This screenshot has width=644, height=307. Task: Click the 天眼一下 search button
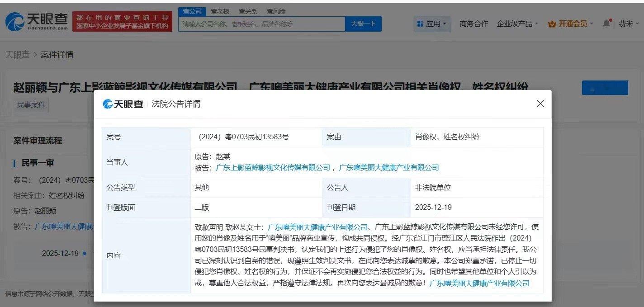[364, 24]
